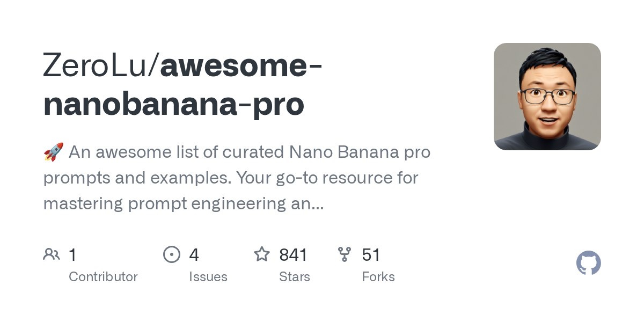
Task: Click the 51 forks count
Action: coord(371,254)
